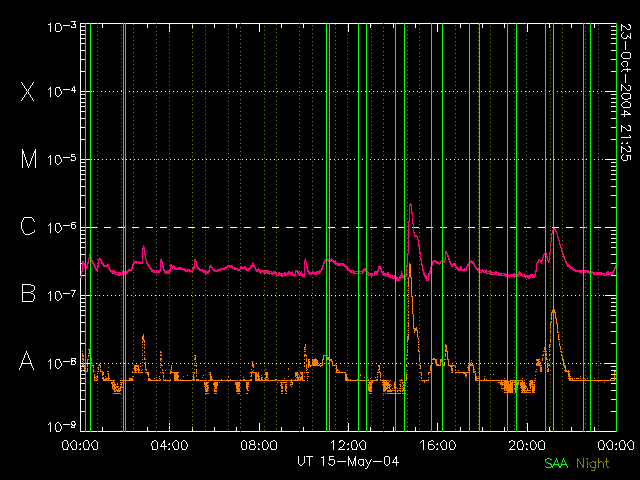
Task: Click the tallest pink flare peak near 15:00
Action: 410,204
